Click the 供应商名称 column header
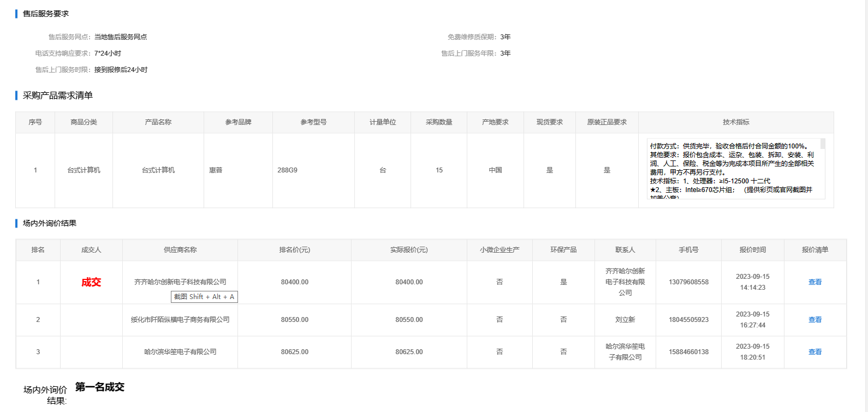868x412 pixels. click(x=180, y=250)
